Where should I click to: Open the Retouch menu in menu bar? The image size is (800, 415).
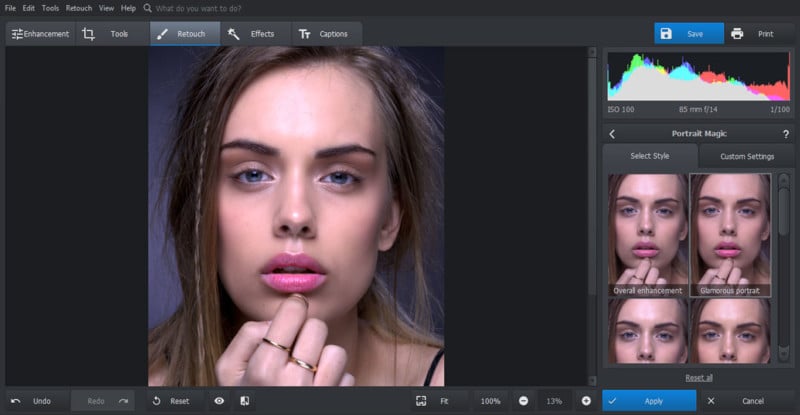[79, 8]
